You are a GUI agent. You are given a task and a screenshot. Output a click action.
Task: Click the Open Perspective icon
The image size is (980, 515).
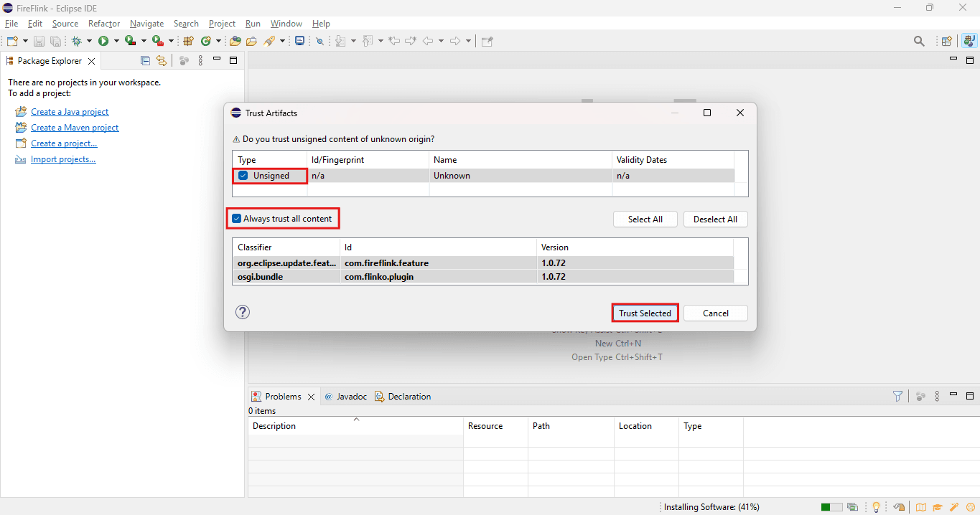947,41
